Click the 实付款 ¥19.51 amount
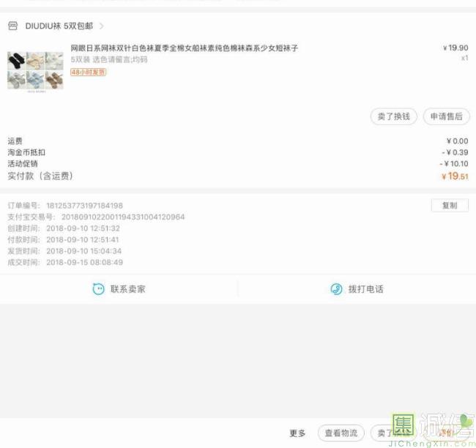Viewport: 476px width, 448px height. point(455,176)
